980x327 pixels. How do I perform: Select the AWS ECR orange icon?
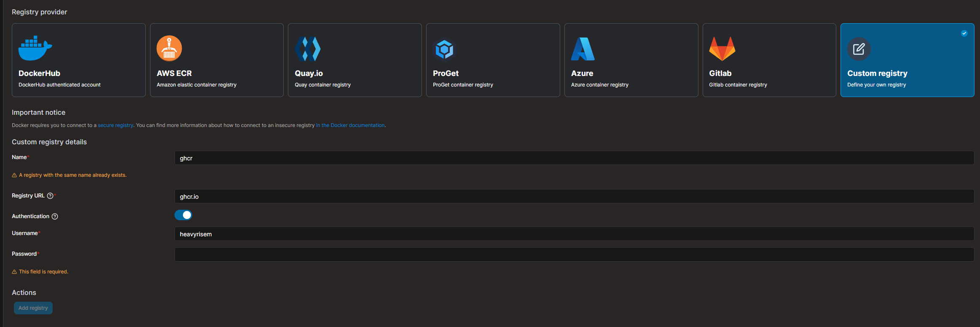pos(169,49)
